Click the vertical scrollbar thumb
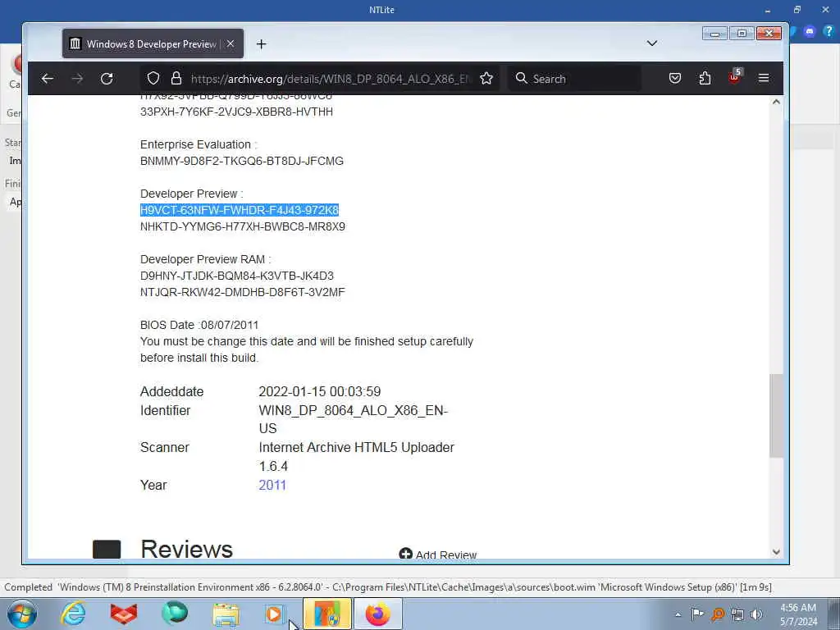840x630 pixels. [x=776, y=416]
